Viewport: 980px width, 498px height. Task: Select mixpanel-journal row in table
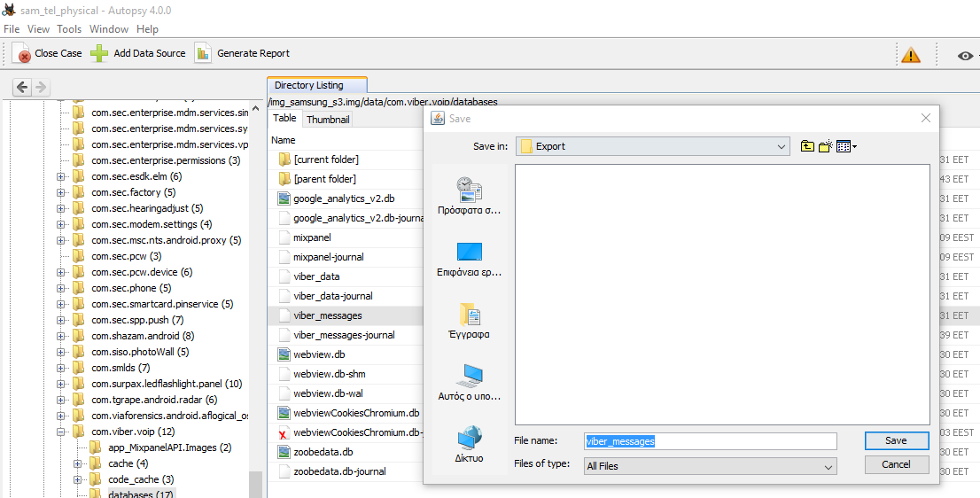[x=346, y=257]
